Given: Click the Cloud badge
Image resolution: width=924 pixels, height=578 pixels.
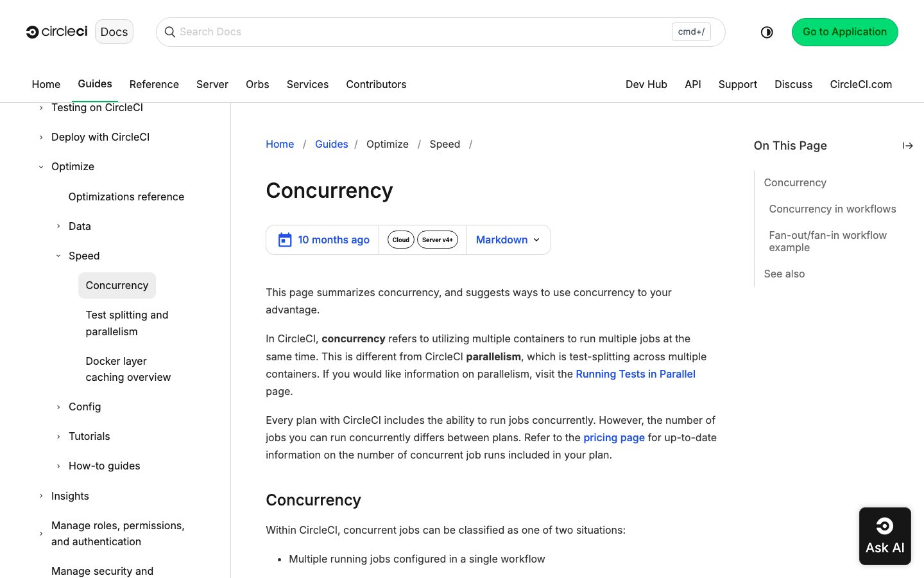Looking at the screenshot, I should (401, 240).
